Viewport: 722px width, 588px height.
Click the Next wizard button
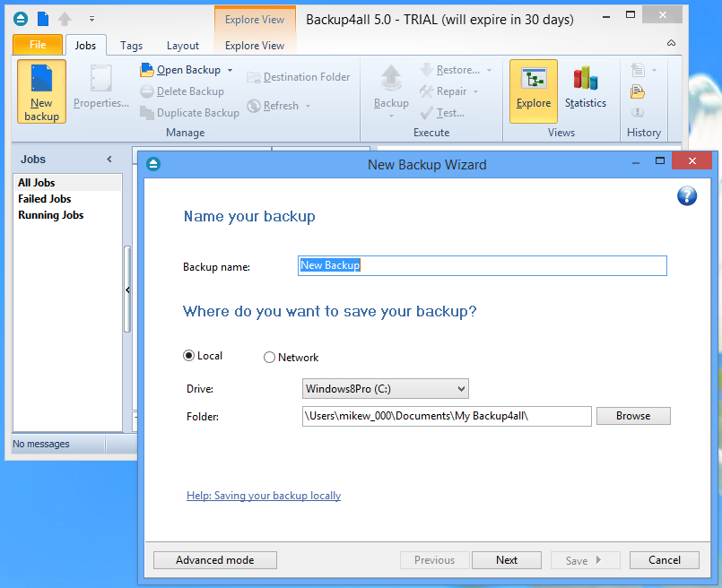pos(507,560)
